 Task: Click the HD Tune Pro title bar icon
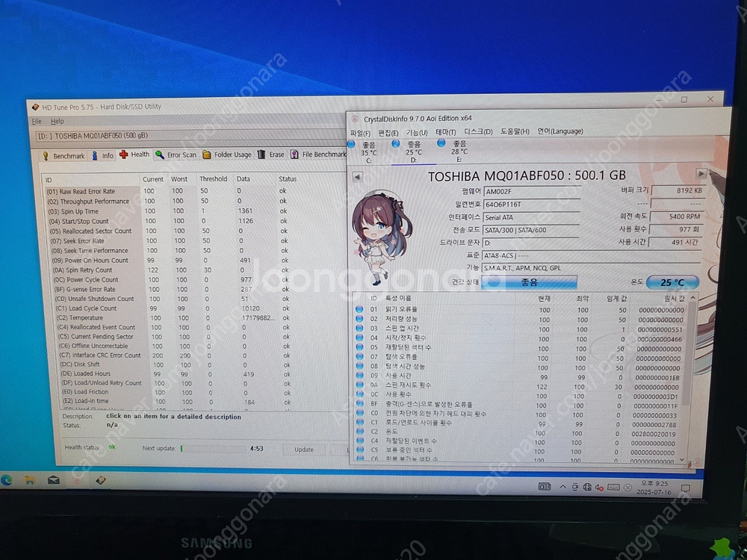tap(35, 107)
